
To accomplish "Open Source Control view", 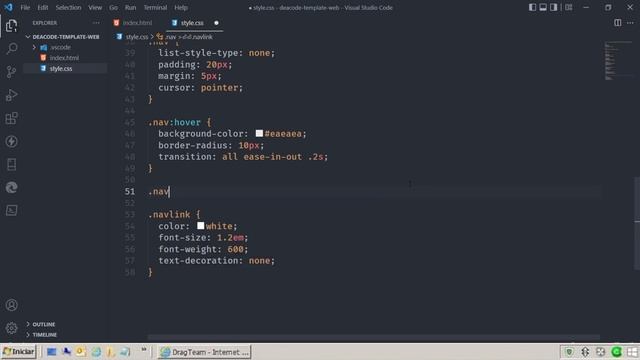I will [11, 72].
